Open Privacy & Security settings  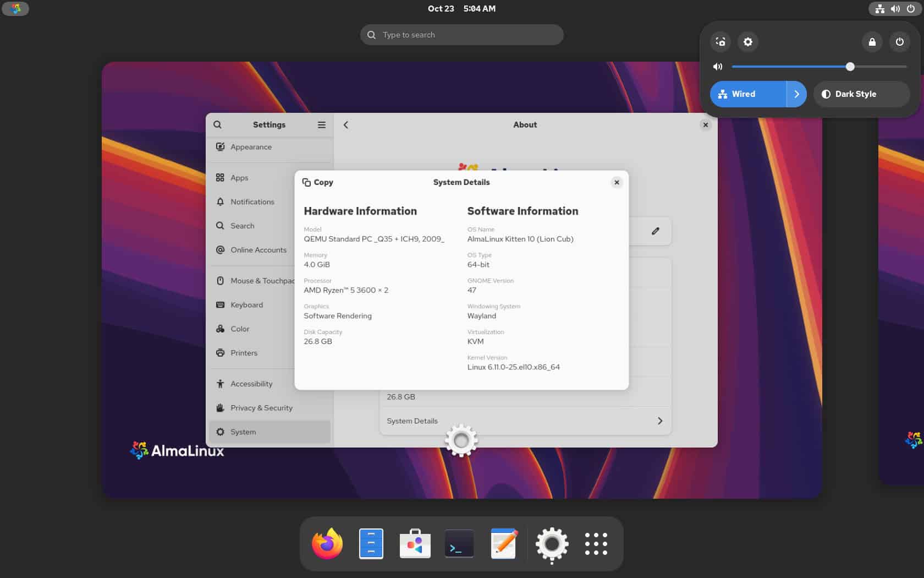point(261,408)
